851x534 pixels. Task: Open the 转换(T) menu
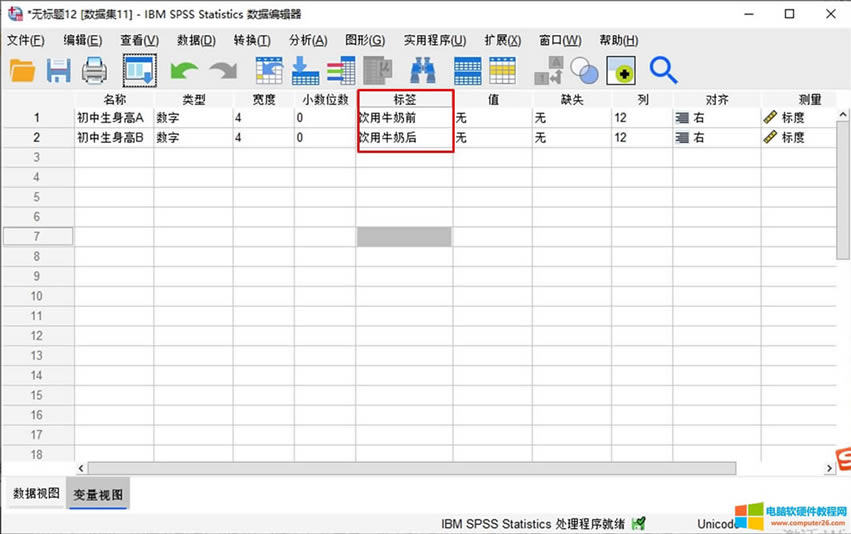pos(251,40)
